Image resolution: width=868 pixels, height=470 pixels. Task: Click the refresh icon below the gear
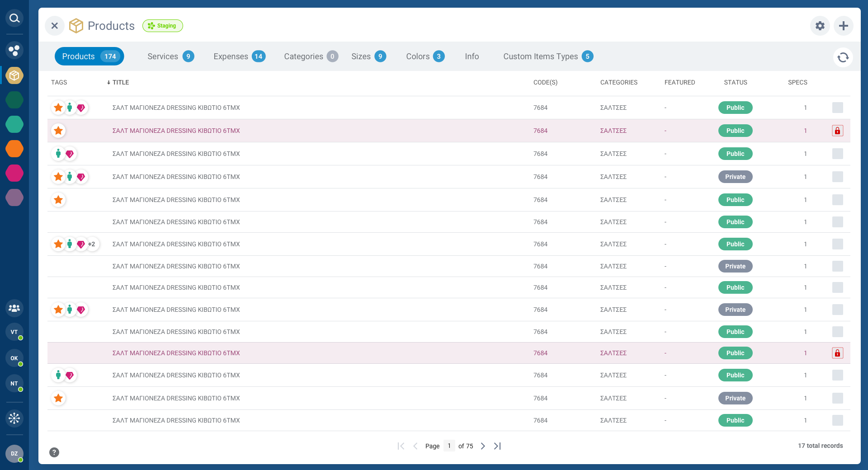843,57
